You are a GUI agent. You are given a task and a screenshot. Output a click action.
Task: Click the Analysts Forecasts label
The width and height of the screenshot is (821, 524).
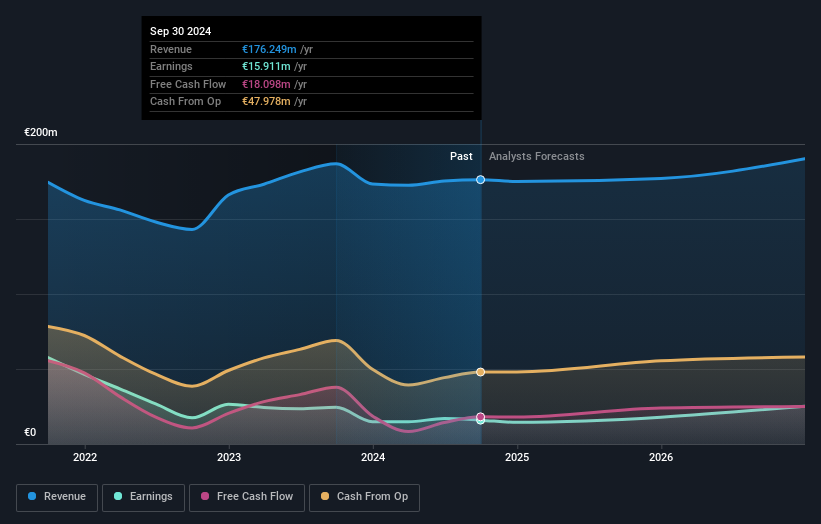coord(537,156)
